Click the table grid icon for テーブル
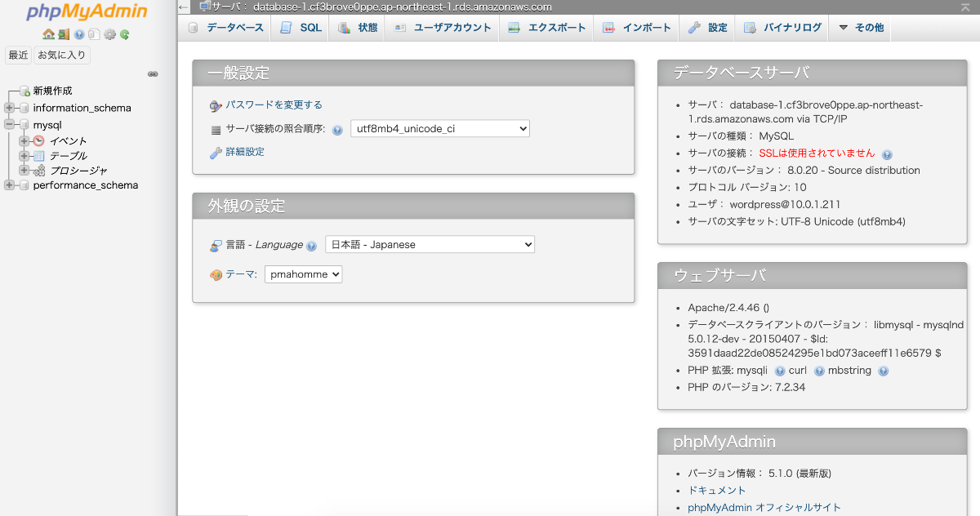This screenshot has width=980, height=516. click(38, 155)
